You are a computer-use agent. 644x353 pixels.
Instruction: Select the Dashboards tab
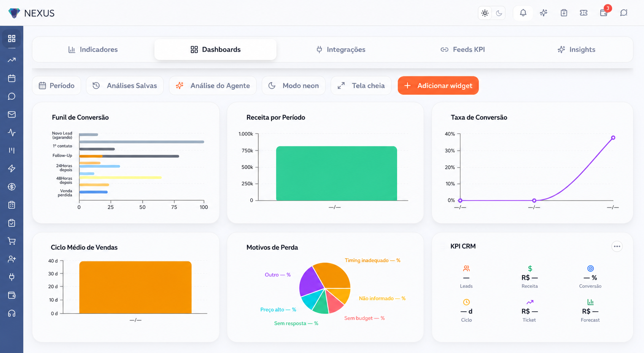[215, 49]
